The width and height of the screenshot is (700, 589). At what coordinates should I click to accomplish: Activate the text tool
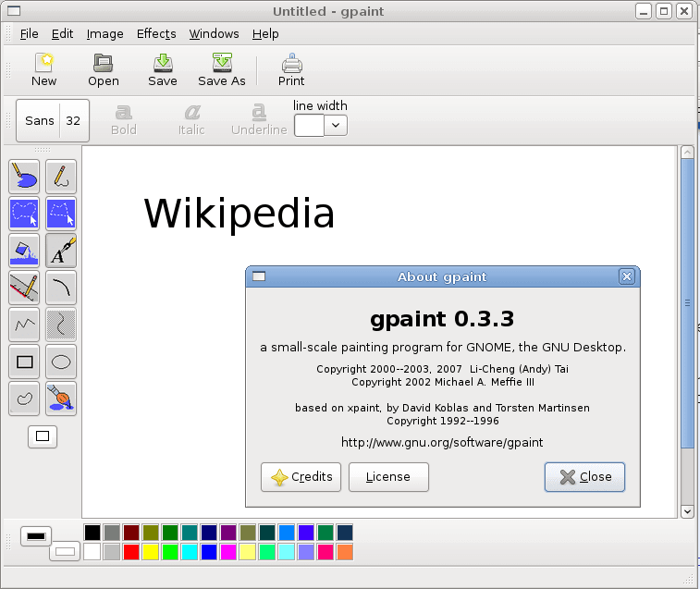[x=61, y=250]
